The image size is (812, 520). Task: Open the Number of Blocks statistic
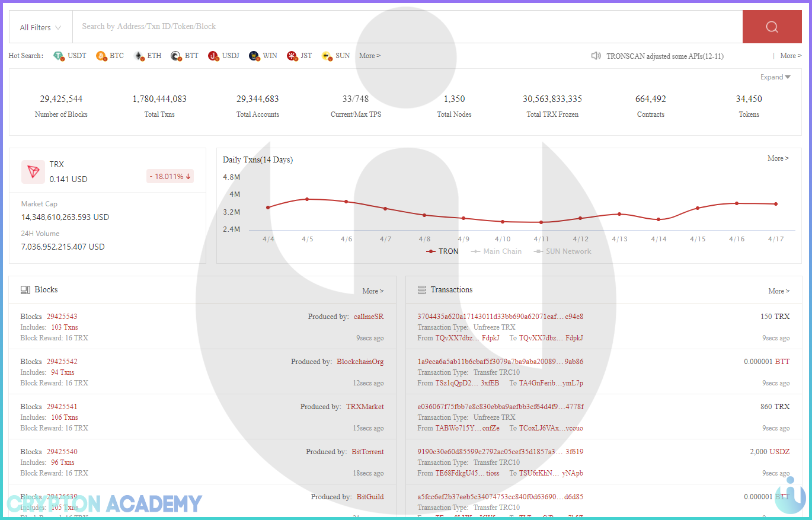[x=61, y=106]
